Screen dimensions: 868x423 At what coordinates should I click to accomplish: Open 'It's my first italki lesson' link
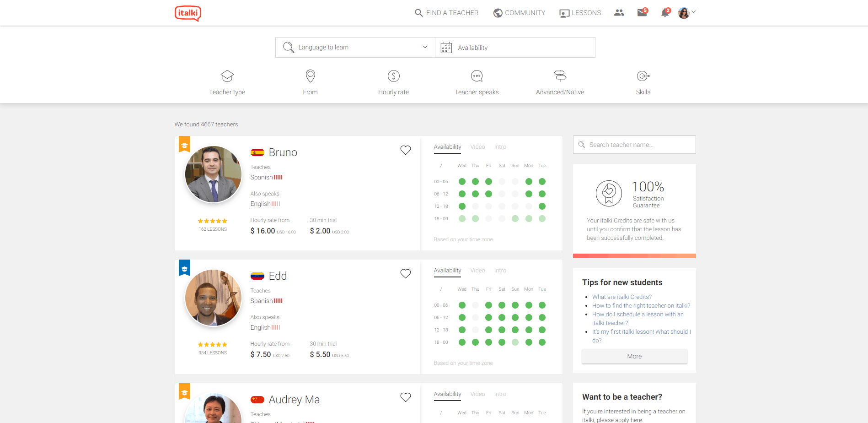(641, 336)
